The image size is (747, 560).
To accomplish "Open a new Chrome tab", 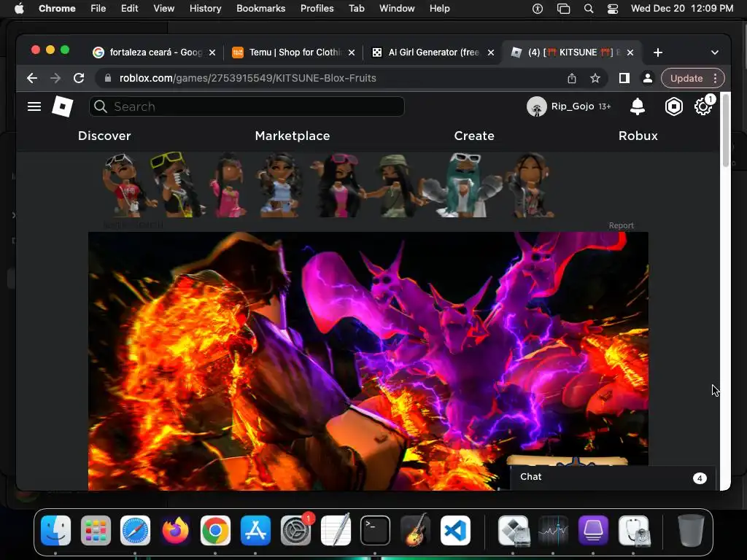I will click(x=658, y=52).
